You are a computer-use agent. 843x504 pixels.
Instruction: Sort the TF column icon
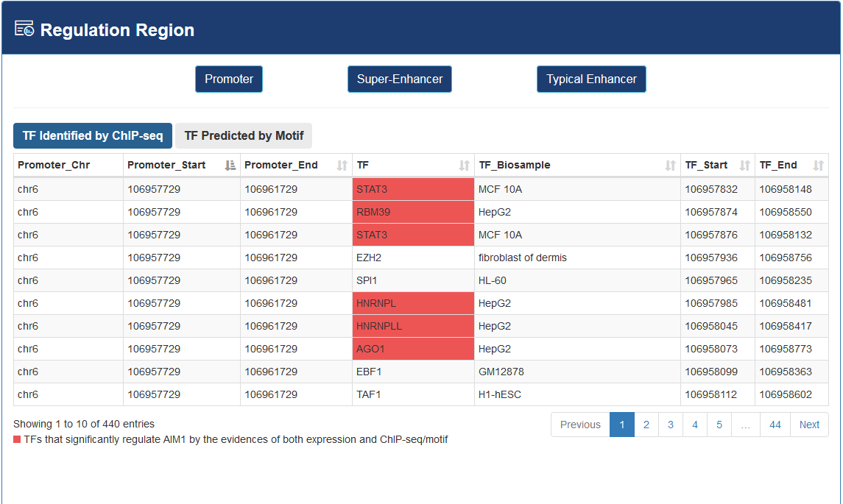coord(464,166)
